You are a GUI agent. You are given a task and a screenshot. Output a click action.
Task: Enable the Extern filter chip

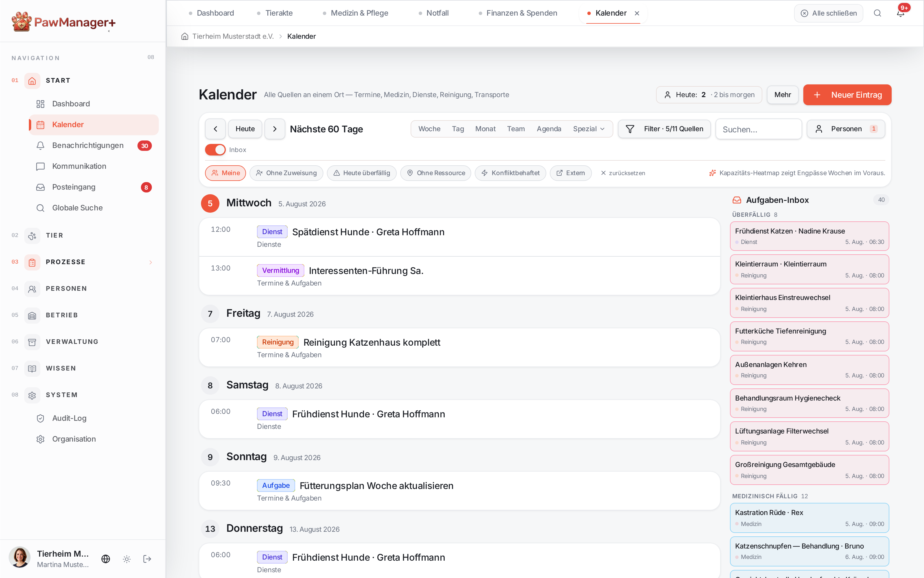click(x=571, y=173)
